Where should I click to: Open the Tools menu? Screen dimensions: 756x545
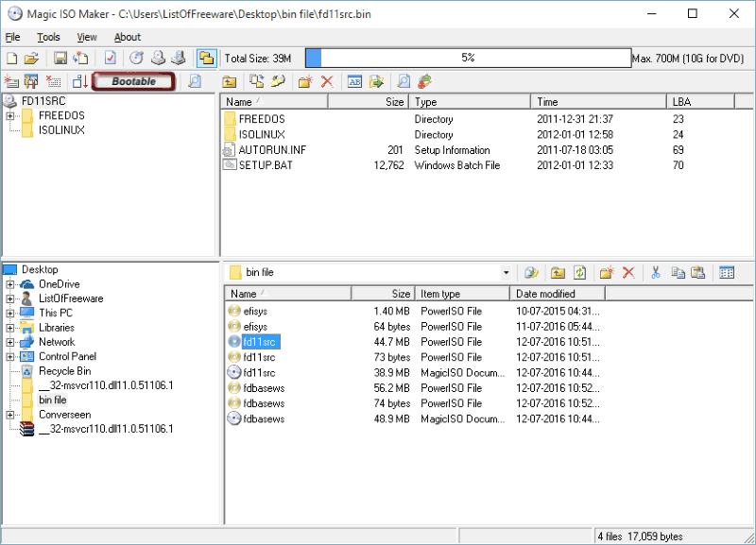48,37
